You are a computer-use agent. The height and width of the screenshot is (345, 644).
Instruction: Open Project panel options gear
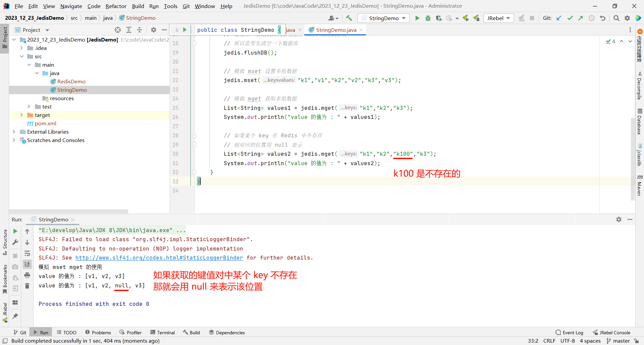154,30
